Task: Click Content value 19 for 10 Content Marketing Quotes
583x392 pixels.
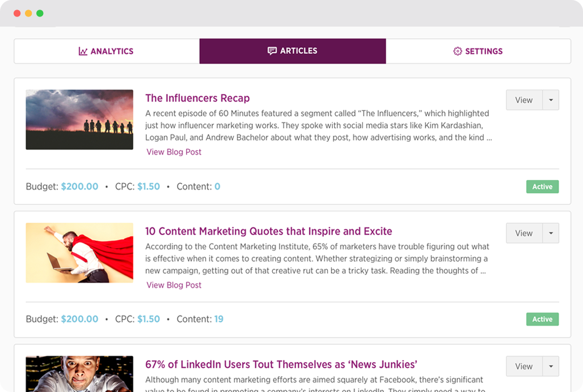Action: pos(219,319)
